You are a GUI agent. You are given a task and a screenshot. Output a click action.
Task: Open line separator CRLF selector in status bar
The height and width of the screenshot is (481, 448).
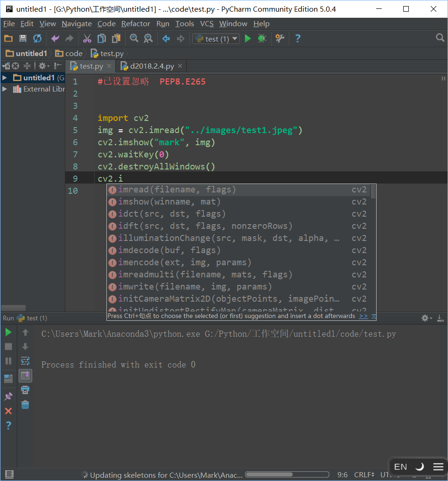[x=364, y=475]
